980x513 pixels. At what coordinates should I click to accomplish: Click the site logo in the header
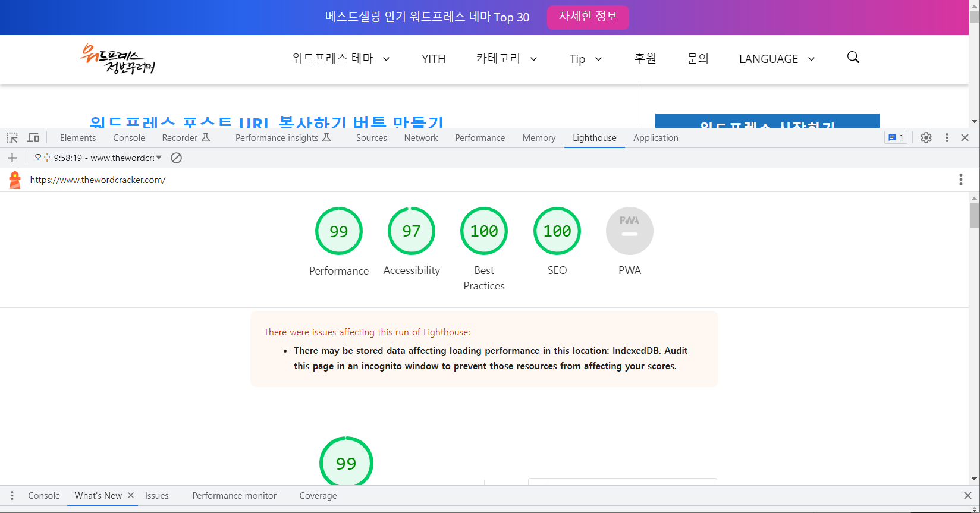click(118, 59)
